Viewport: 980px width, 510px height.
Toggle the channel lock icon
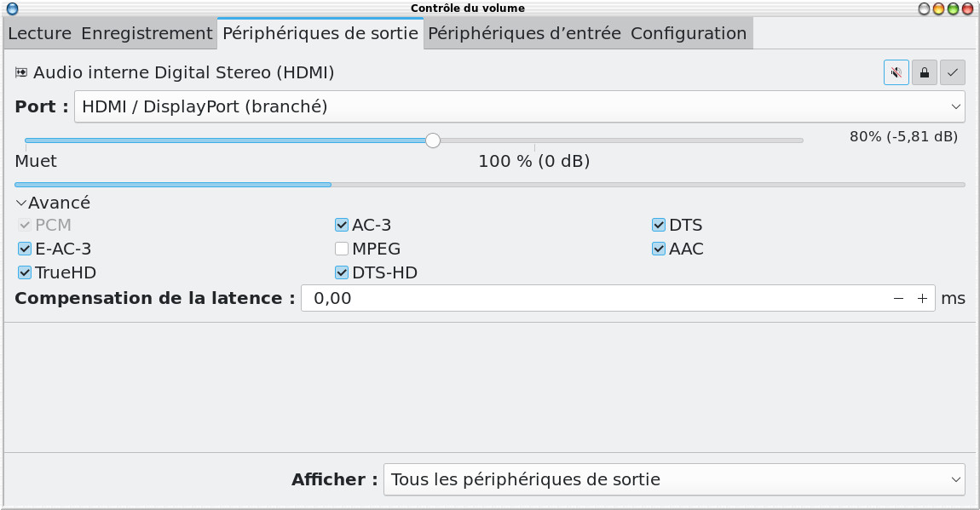924,72
